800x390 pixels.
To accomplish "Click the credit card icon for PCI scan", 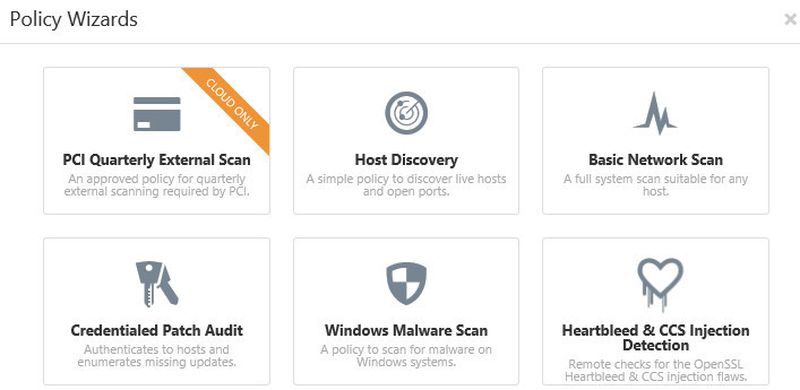I will point(157,114).
